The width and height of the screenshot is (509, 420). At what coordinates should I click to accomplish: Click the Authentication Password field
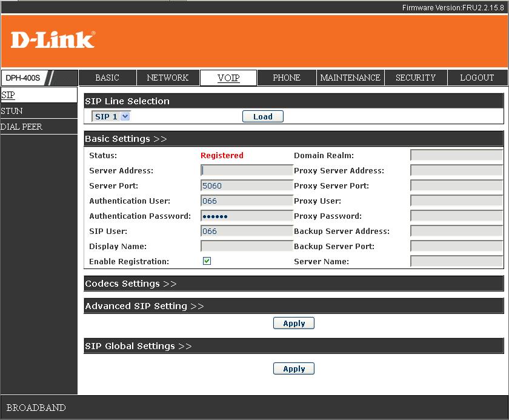247,216
